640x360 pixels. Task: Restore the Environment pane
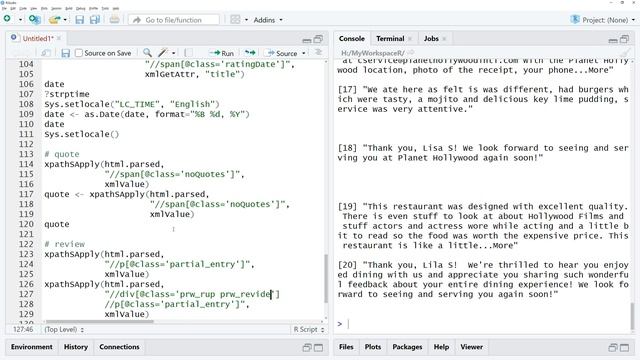(x=307, y=347)
